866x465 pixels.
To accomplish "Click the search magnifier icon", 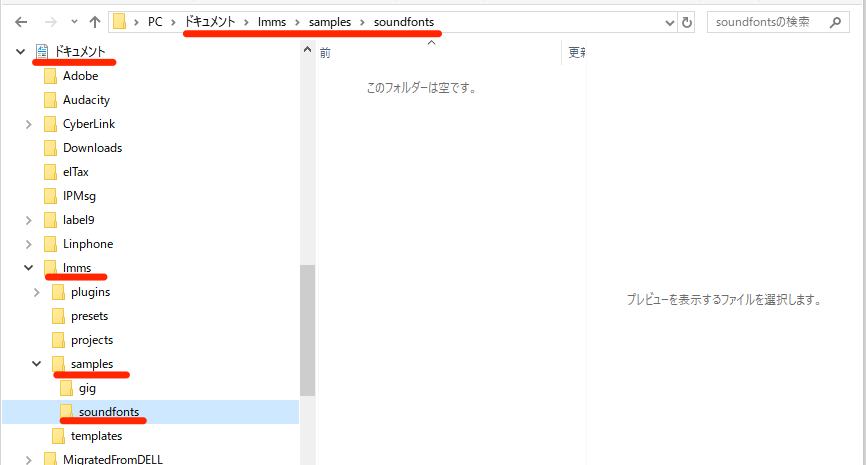I will pos(835,22).
